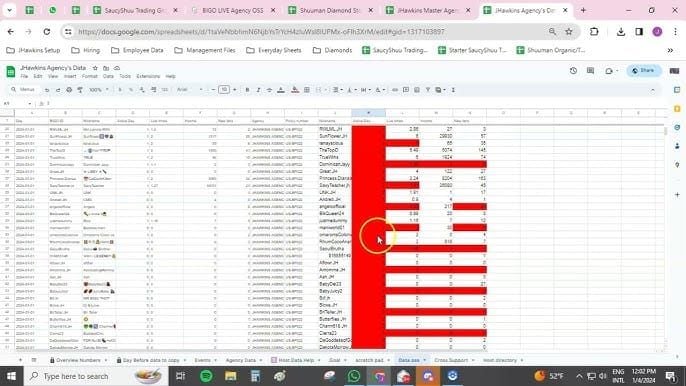The height and width of the screenshot is (386, 686).
Task: Click the insert chart icon
Action: pos(417,90)
